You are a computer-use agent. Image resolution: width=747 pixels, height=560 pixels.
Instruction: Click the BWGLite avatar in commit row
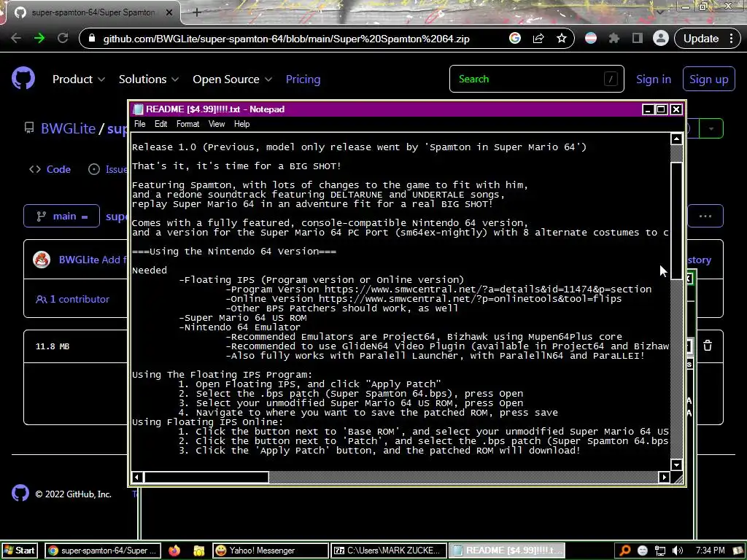pos(42,260)
